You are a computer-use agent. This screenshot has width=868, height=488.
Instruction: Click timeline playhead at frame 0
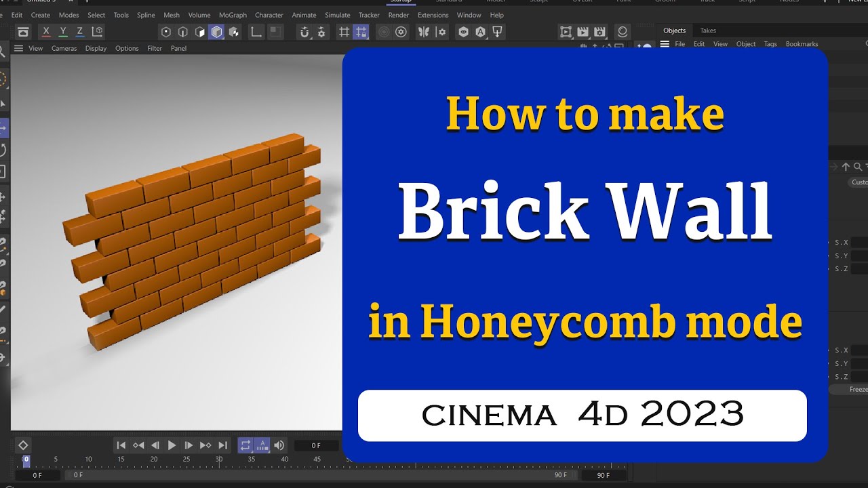[26, 461]
